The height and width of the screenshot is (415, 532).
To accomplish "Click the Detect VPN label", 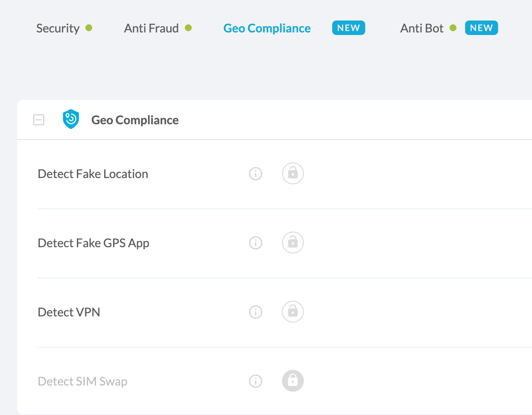I will [x=69, y=312].
